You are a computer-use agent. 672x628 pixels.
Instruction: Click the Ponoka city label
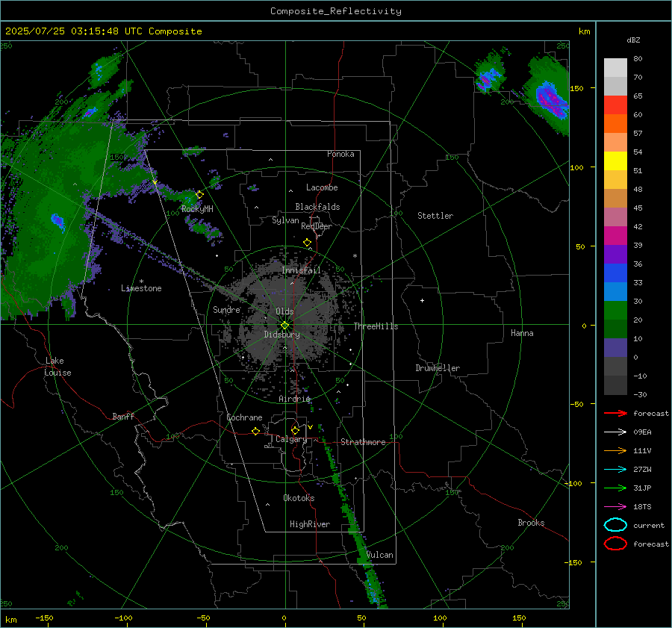pyautogui.click(x=340, y=154)
